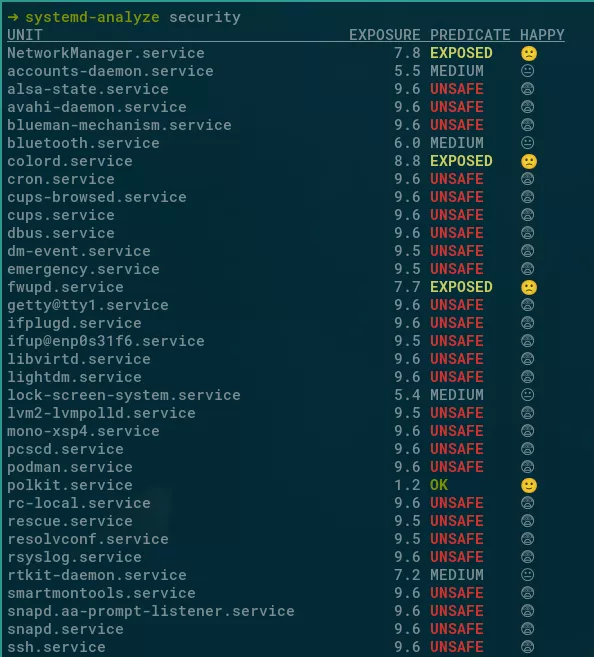Click the snapd.service unhappy face icon

click(x=527, y=629)
